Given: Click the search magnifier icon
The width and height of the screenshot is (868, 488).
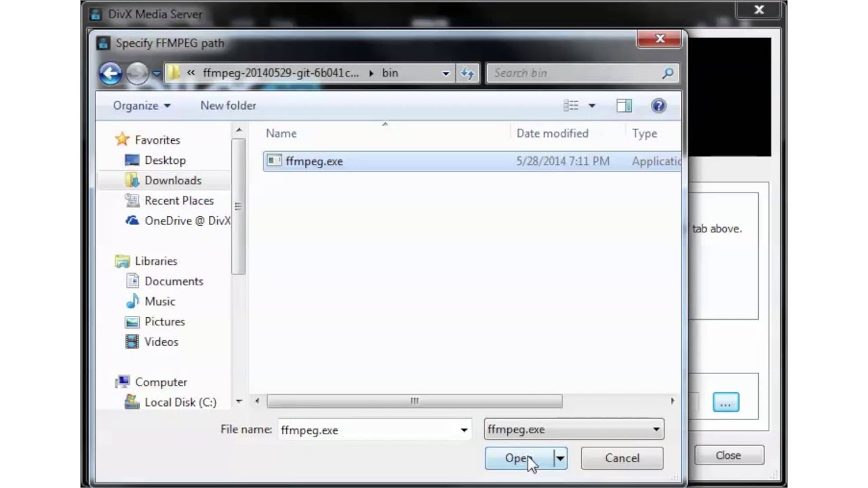Looking at the screenshot, I should 668,73.
